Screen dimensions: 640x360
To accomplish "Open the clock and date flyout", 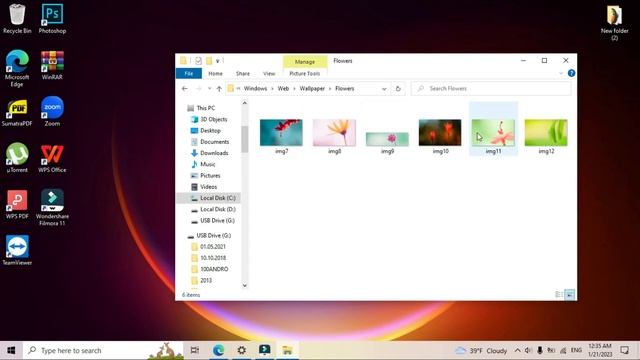I will point(600,350).
